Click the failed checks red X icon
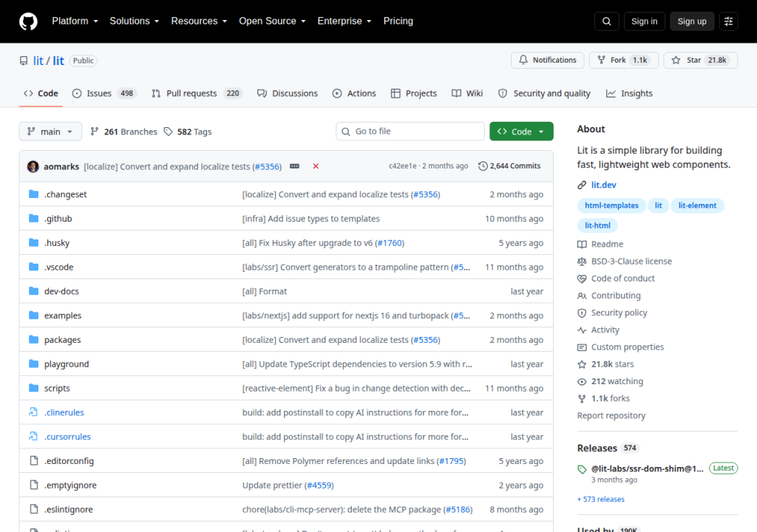757x532 pixels. point(316,166)
